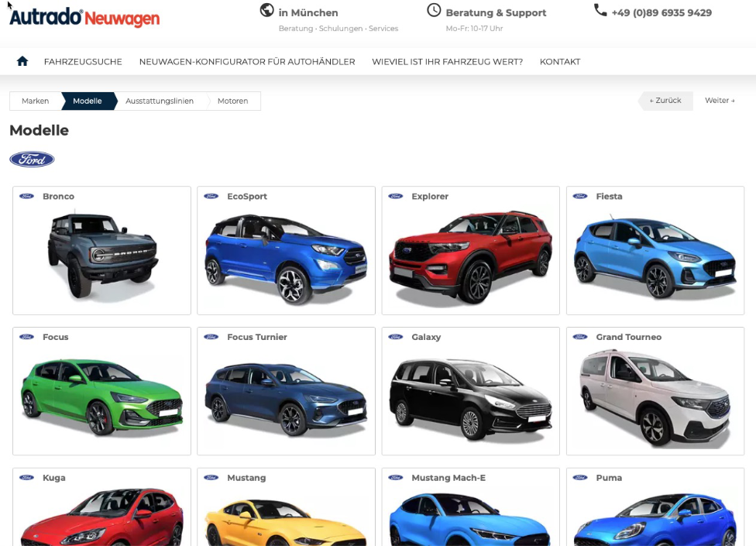Click the Mo-Fr: 10-17 Uhr opening hours text
Image resolution: width=756 pixels, height=546 pixels.
(x=474, y=29)
